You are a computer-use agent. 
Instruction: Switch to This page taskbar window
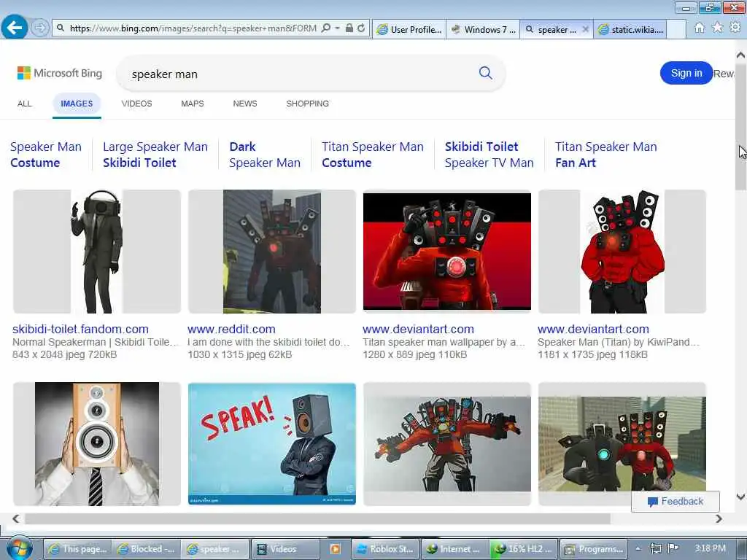click(79, 549)
